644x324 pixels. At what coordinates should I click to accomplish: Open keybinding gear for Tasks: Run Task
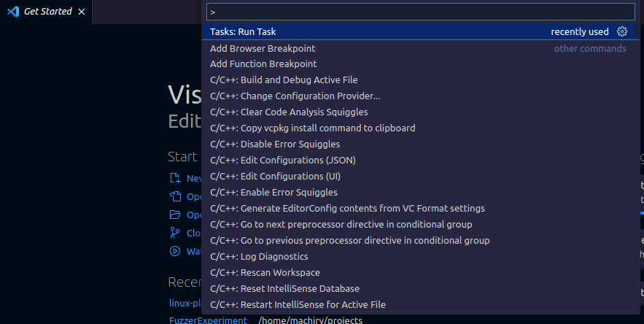(x=622, y=31)
